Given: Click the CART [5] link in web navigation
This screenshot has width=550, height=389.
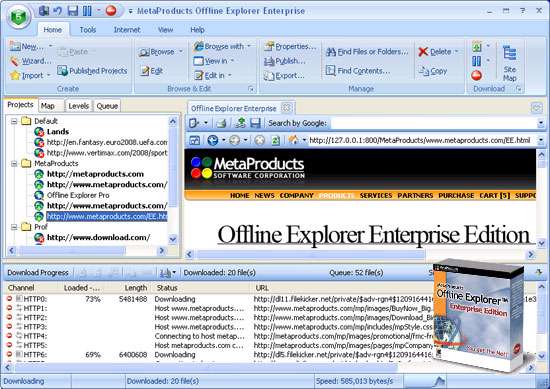Looking at the screenshot, I should (495, 195).
